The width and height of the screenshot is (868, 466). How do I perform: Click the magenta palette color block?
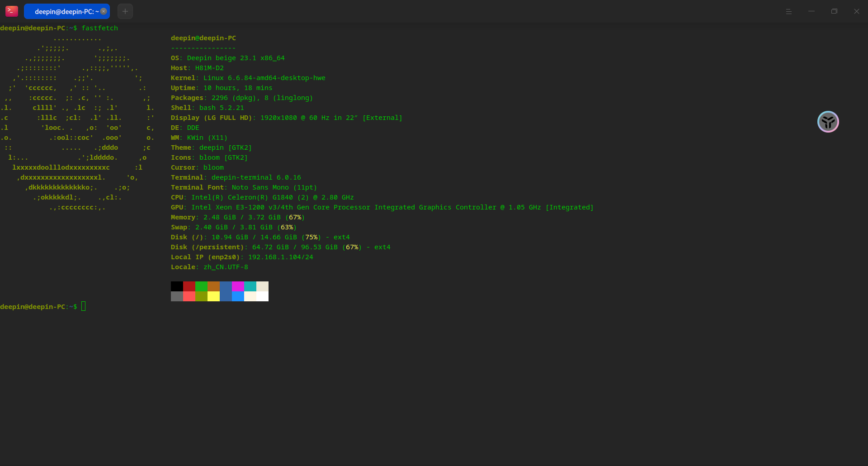(x=238, y=286)
